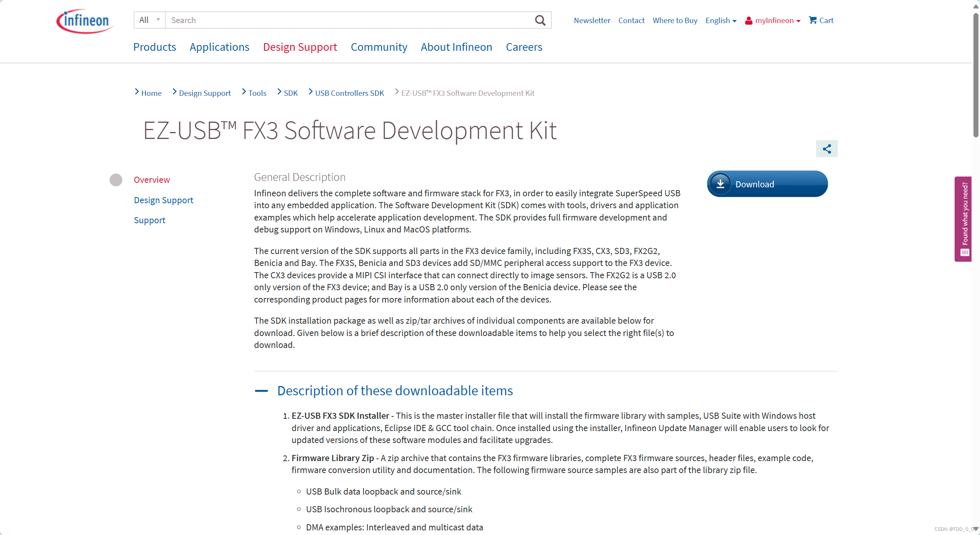Go to Design Support breadcrumb
The height and width of the screenshot is (535, 980).
pyautogui.click(x=205, y=93)
